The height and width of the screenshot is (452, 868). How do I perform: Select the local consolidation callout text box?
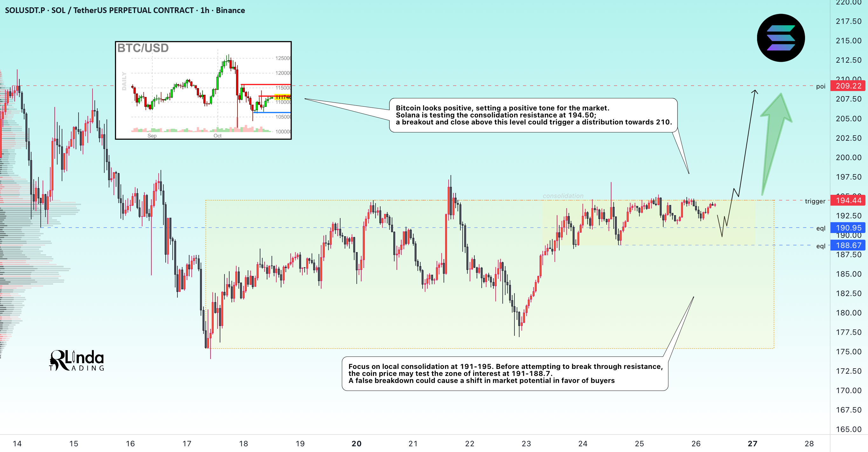click(x=505, y=374)
